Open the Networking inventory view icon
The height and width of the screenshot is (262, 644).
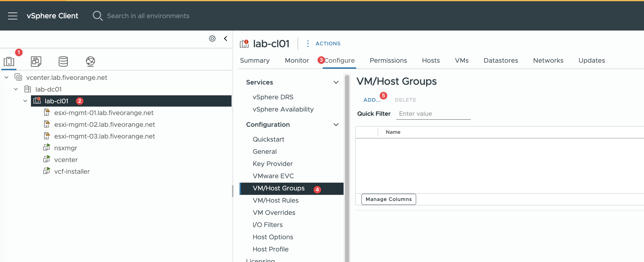[x=90, y=61]
